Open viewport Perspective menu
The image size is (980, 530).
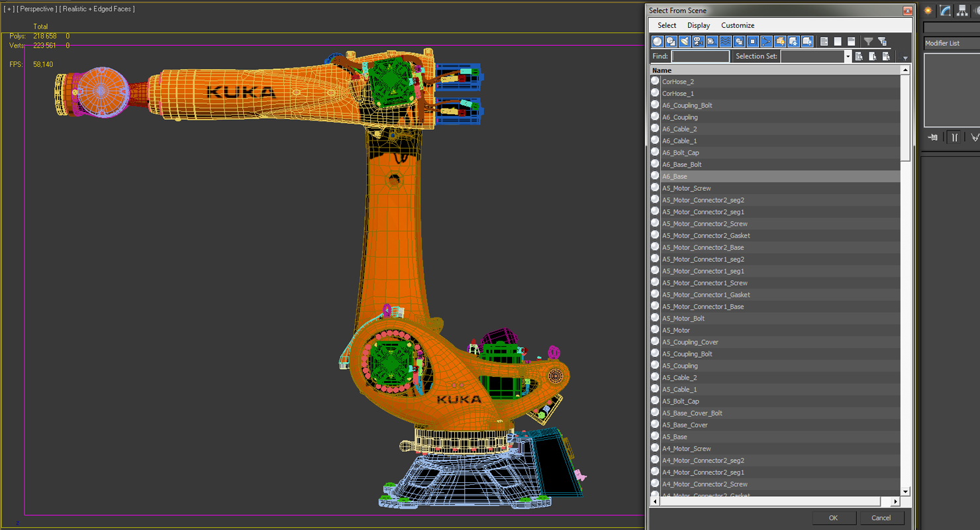38,9
